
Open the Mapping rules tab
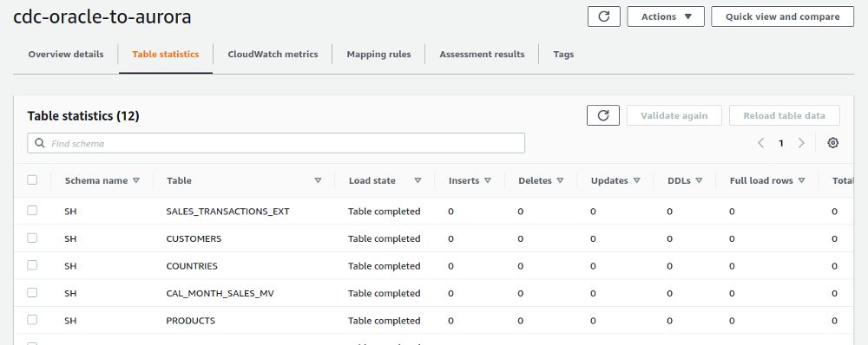(378, 55)
